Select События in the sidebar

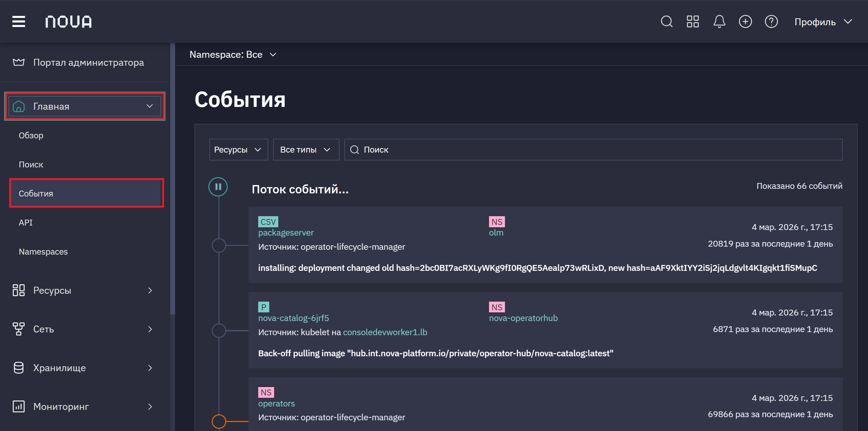[87, 193]
